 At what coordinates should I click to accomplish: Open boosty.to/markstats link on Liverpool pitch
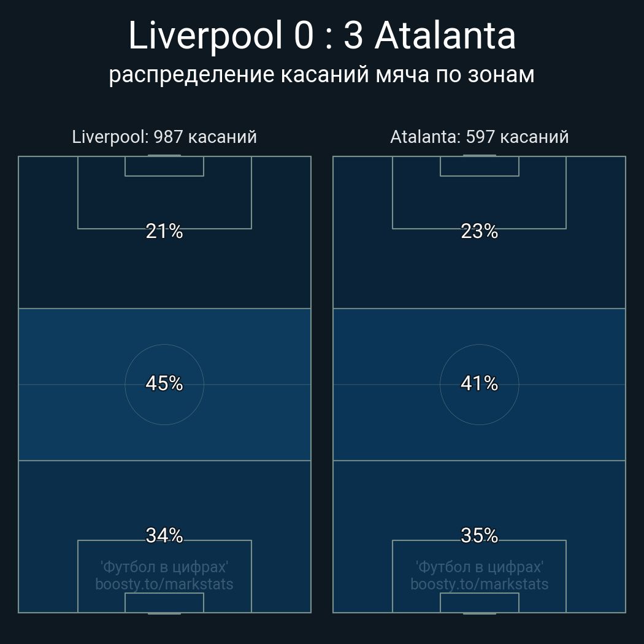point(164,584)
